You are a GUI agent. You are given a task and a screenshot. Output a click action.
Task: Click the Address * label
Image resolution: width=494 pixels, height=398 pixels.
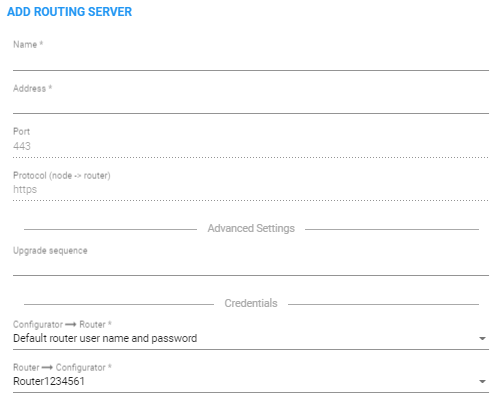(32, 88)
